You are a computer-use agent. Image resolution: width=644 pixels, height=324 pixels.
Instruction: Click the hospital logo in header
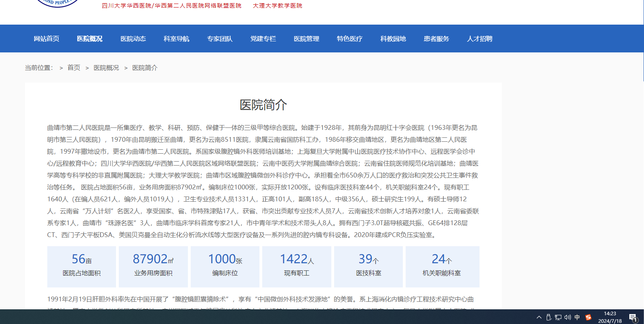pyautogui.click(x=58, y=3)
